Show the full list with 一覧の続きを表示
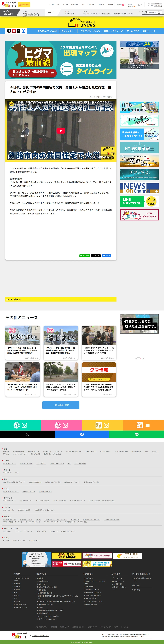This screenshot has height=644, width=164. pyautogui.click(x=61, y=405)
